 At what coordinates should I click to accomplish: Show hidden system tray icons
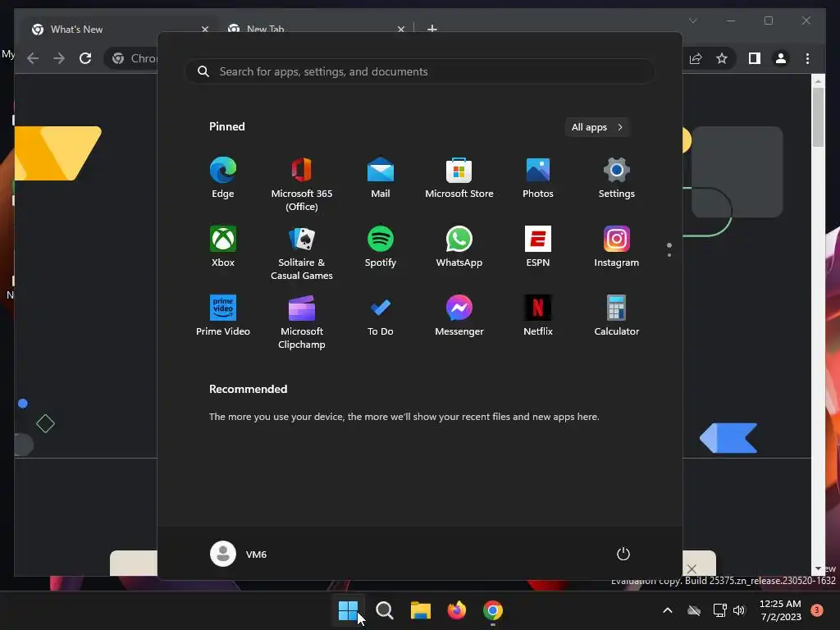click(668, 610)
